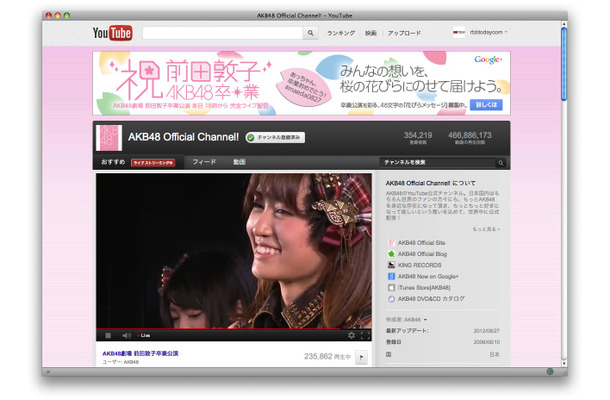Screen dimensions: 610x400
Task: Click the iTunes Store link icon
Action: pos(391,288)
